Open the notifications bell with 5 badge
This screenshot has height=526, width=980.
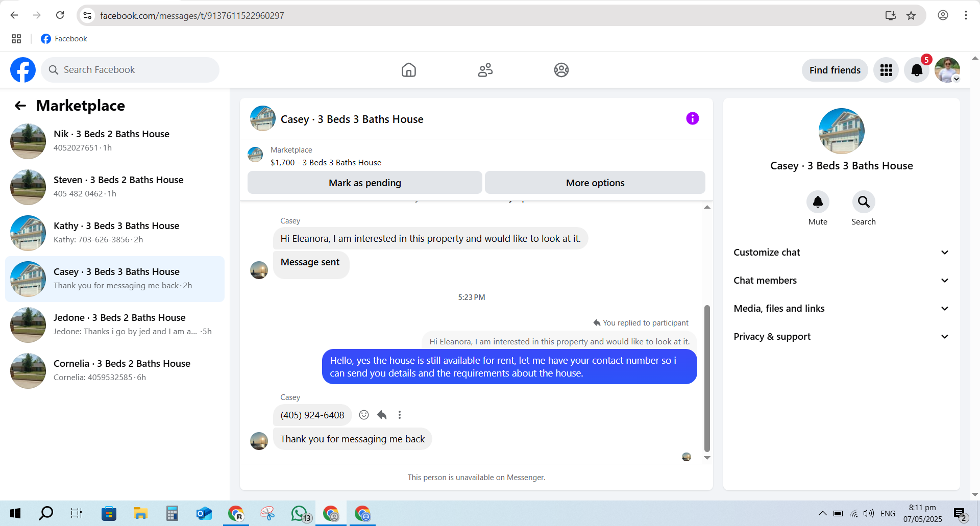click(x=917, y=70)
